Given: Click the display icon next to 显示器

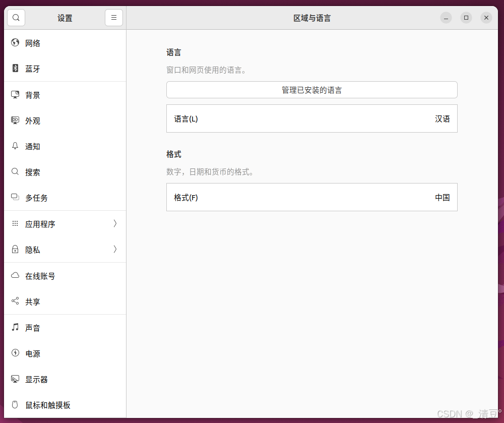Looking at the screenshot, I should 15,379.
